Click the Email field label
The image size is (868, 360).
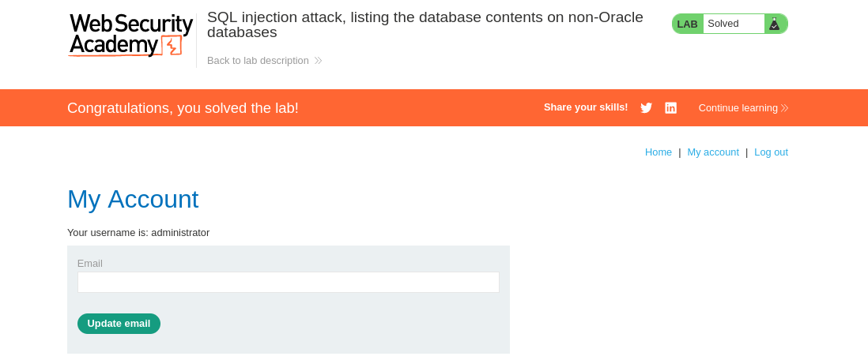click(89, 264)
